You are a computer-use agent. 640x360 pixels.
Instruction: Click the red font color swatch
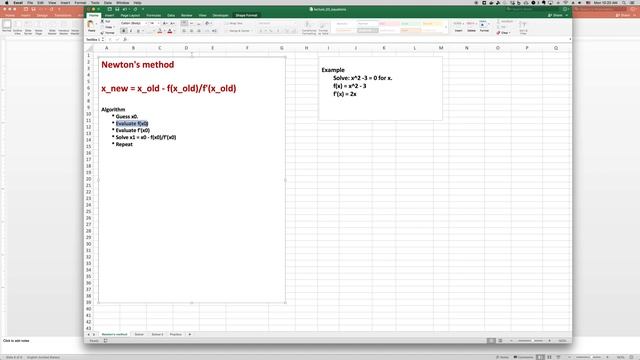coord(170,31)
